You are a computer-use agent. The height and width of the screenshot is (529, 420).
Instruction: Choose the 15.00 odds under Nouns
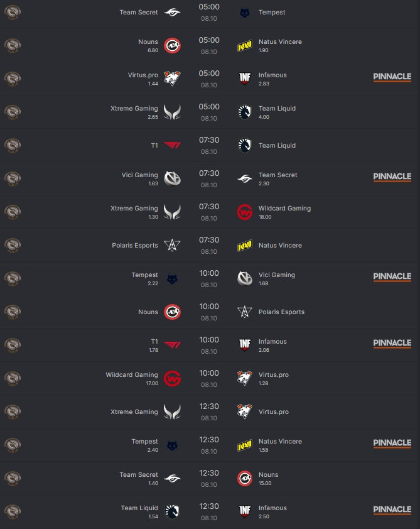[265, 483]
